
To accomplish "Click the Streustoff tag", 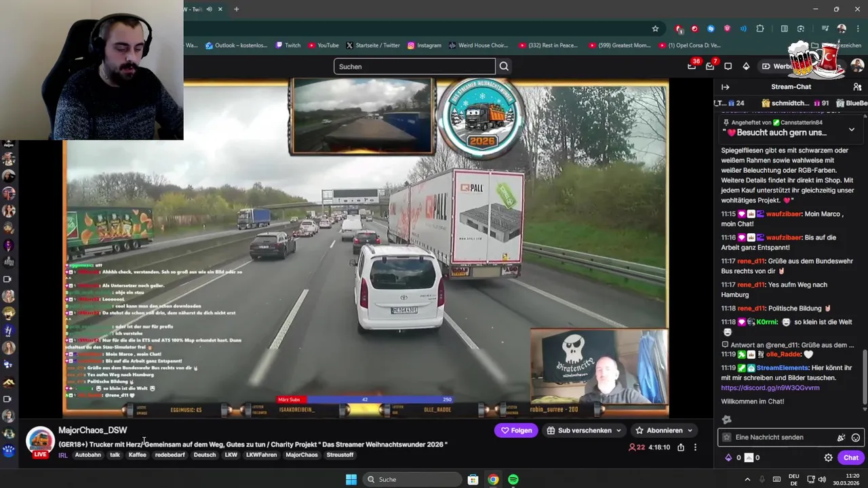I will [x=340, y=455].
